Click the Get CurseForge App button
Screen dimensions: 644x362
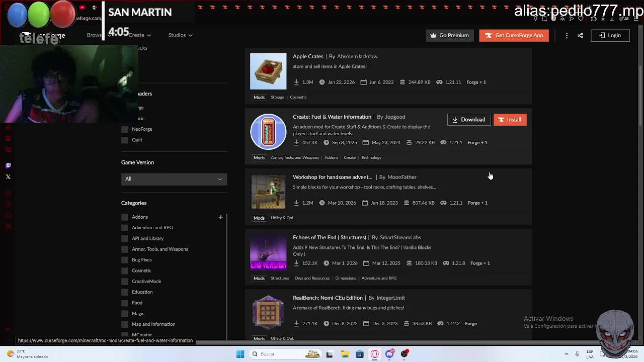tap(514, 35)
